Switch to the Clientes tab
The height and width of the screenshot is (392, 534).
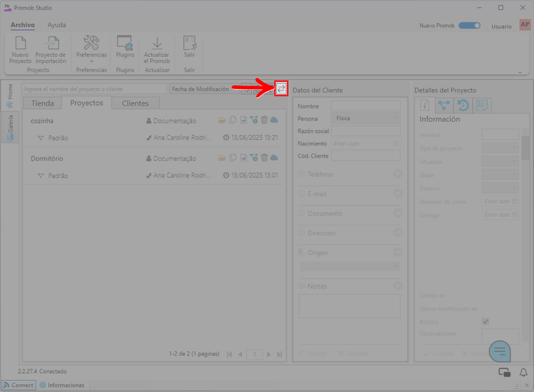click(x=135, y=103)
